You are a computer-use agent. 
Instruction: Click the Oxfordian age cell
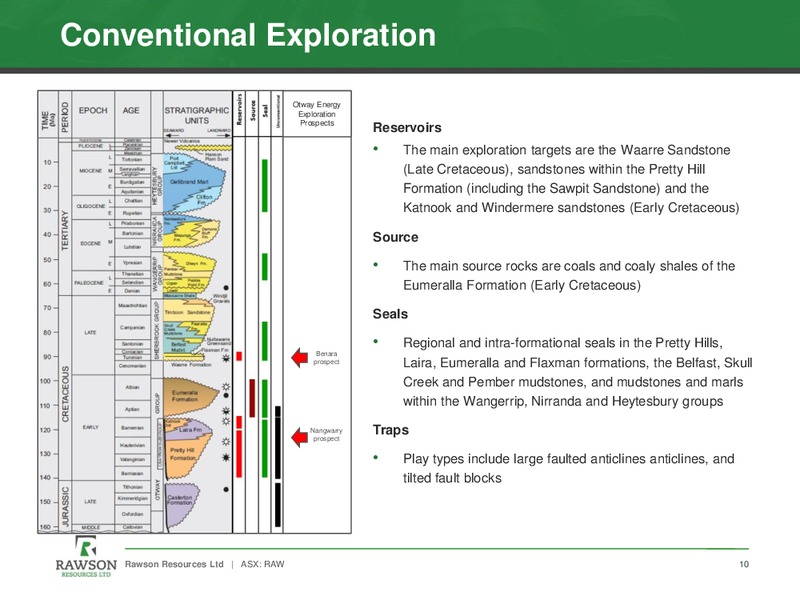[x=133, y=514]
